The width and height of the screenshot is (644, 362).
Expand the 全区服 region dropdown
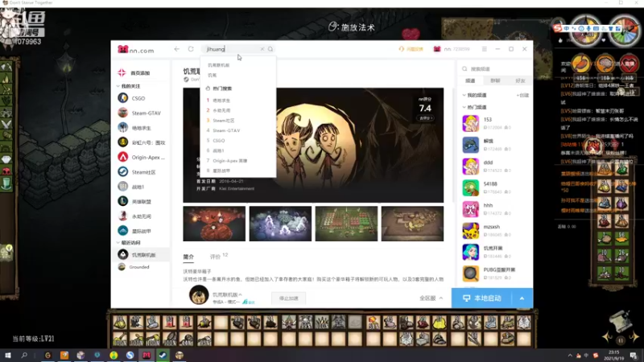pos(431,298)
